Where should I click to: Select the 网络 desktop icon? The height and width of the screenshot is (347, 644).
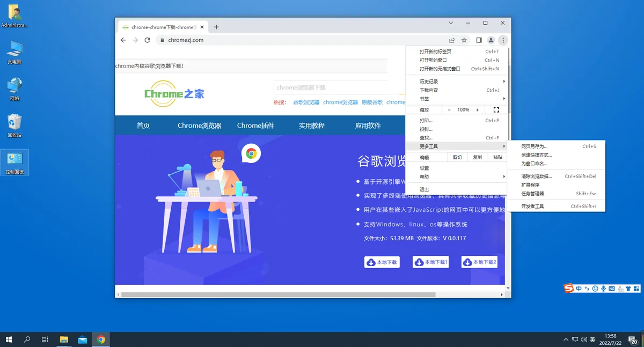14,90
